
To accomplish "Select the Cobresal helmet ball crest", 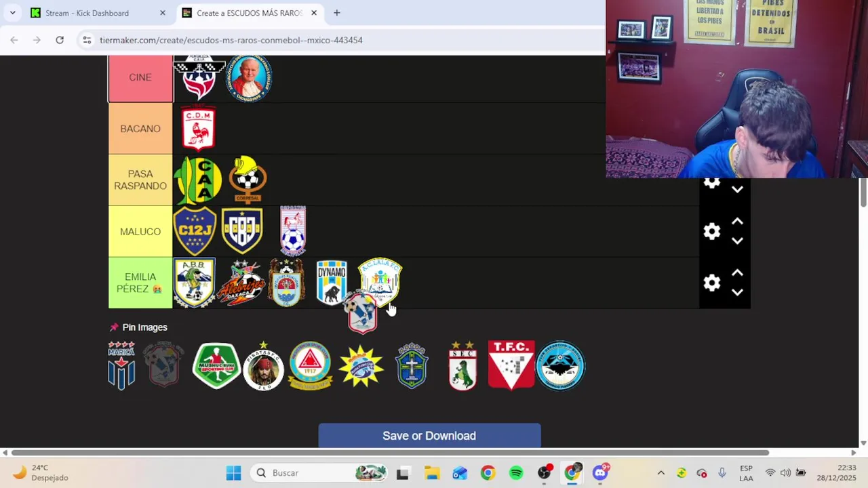I will click(248, 180).
